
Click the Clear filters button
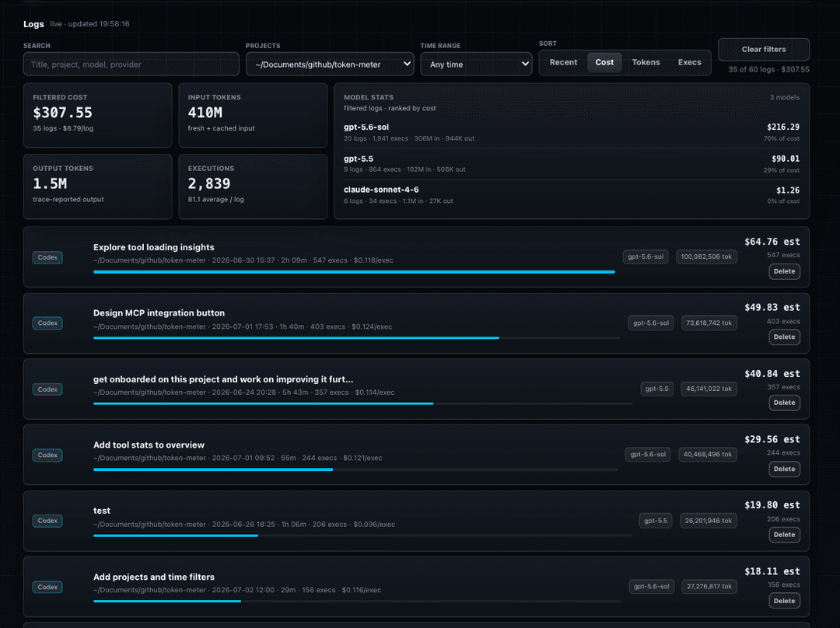coord(764,49)
